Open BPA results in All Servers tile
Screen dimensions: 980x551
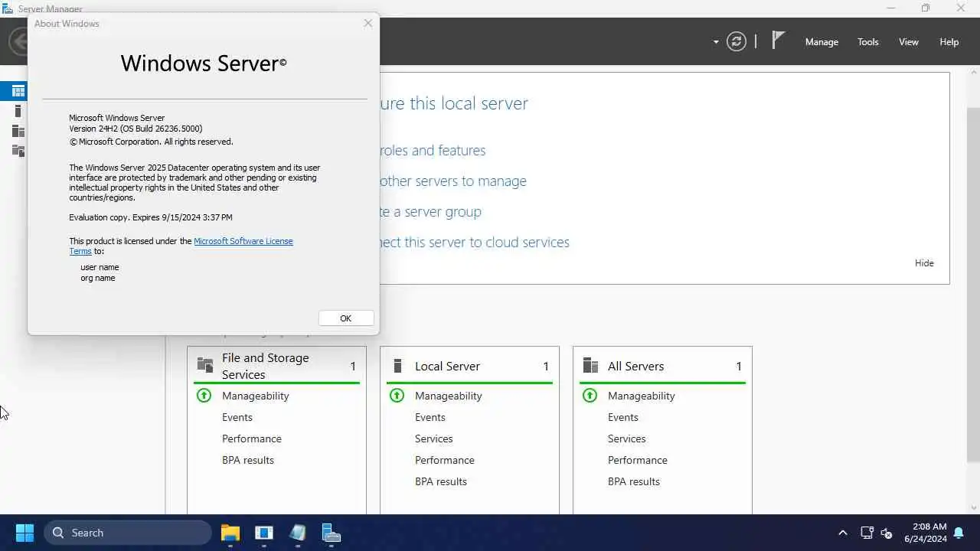(634, 481)
